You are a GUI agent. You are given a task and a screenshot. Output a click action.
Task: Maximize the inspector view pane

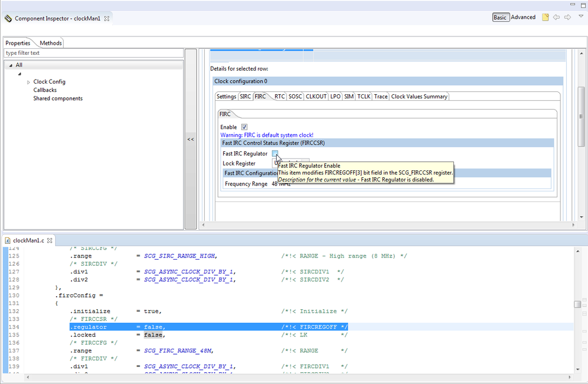[583, 5]
